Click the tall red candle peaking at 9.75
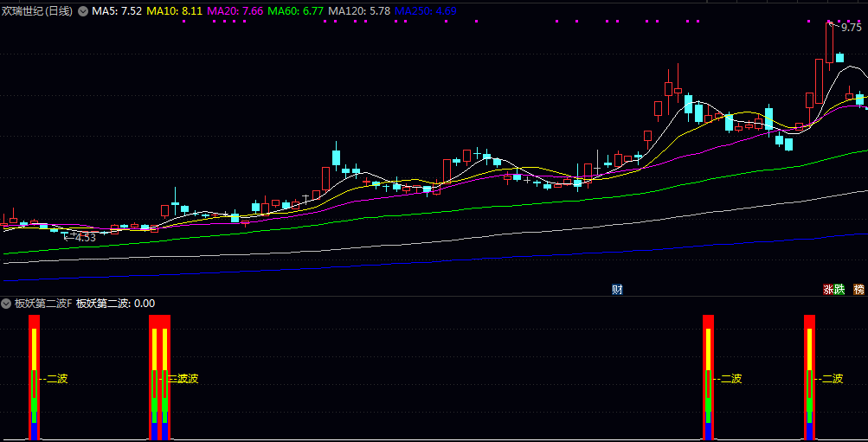Screen dimensions: 868x442 coord(829,42)
